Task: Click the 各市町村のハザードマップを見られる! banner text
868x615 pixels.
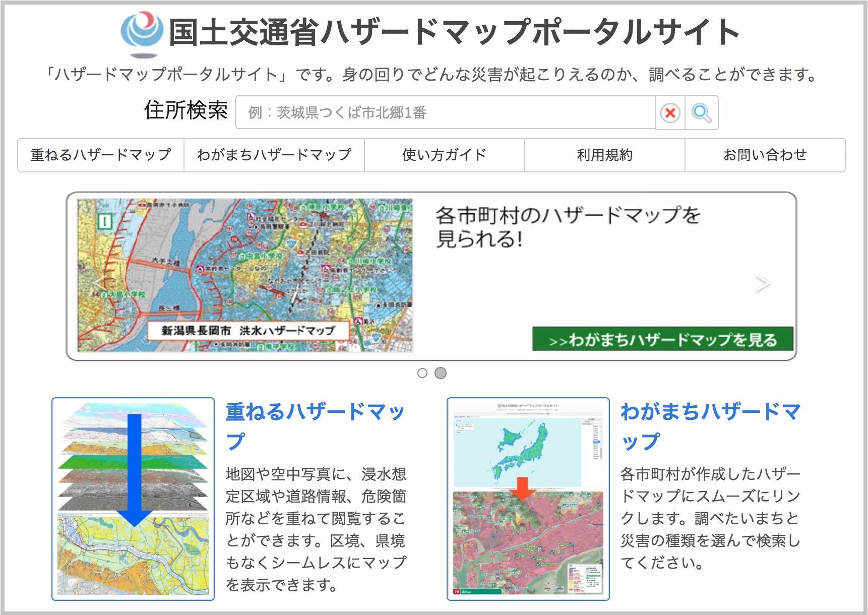Action: click(x=568, y=227)
